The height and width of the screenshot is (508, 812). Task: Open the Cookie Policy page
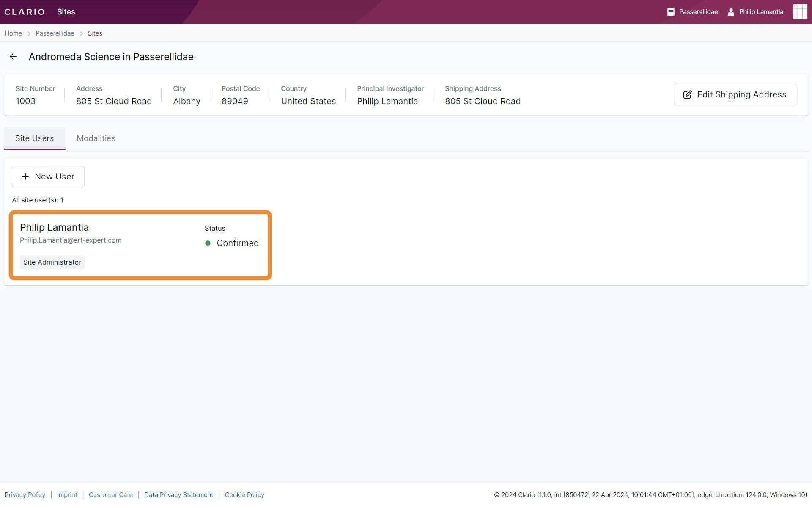[x=244, y=494]
